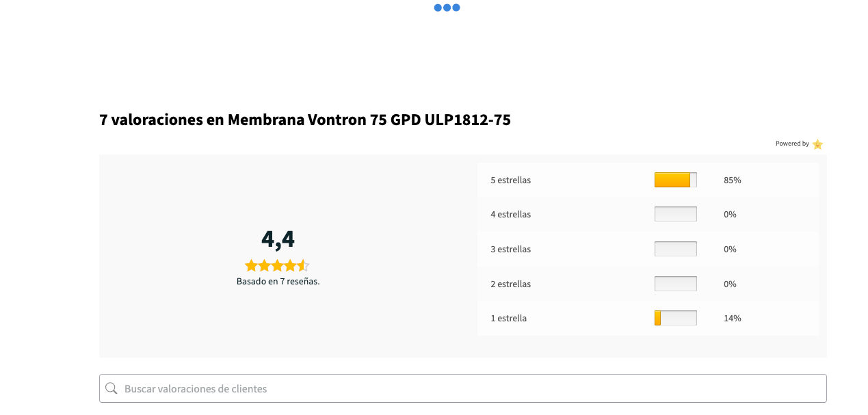
Task: Filter reviews by 4 estrellas
Action: click(x=648, y=214)
